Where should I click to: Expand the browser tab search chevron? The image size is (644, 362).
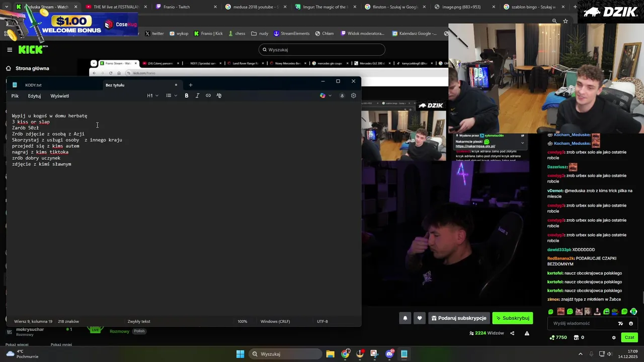click(6, 7)
